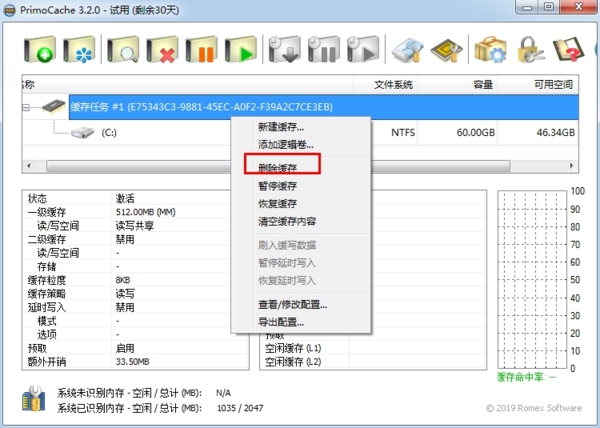Choose 导出配置... in the context menu
Image resolution: width=600 pixels, height=428 pixels.
[x=281, y=322]
